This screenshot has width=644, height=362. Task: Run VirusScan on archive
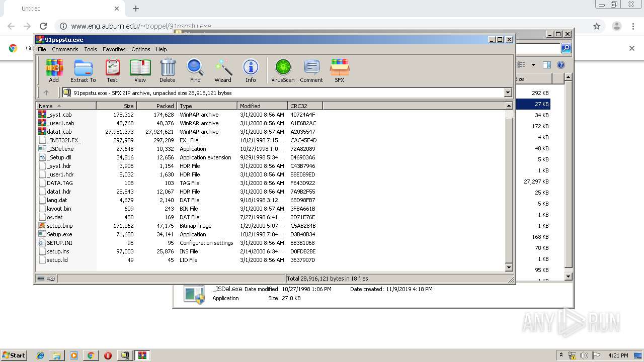[283, 70]
